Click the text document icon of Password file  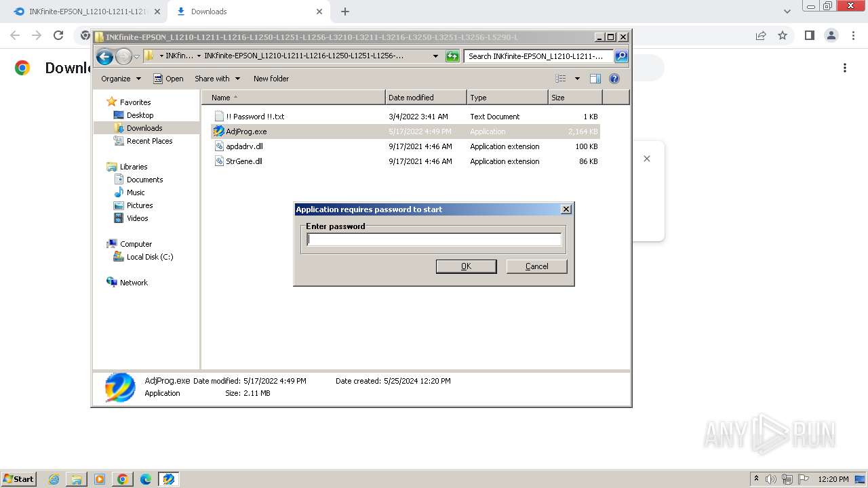click(219, 117)
